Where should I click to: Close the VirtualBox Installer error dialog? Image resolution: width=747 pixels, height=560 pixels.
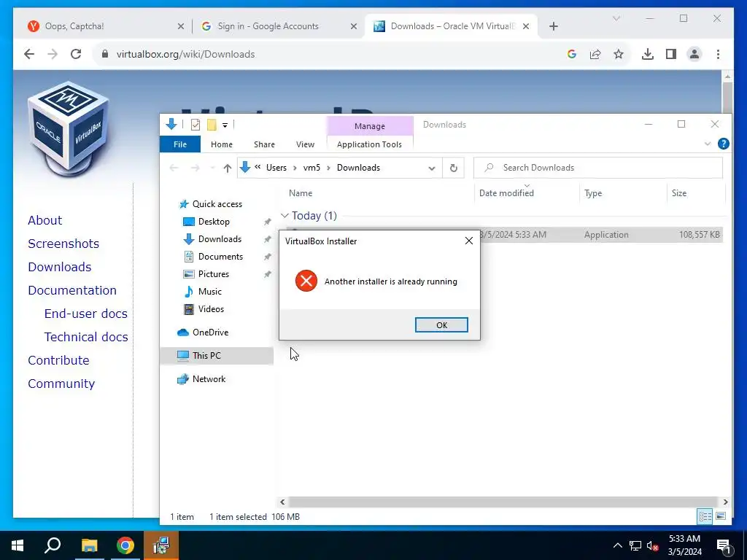click(469, 241)
